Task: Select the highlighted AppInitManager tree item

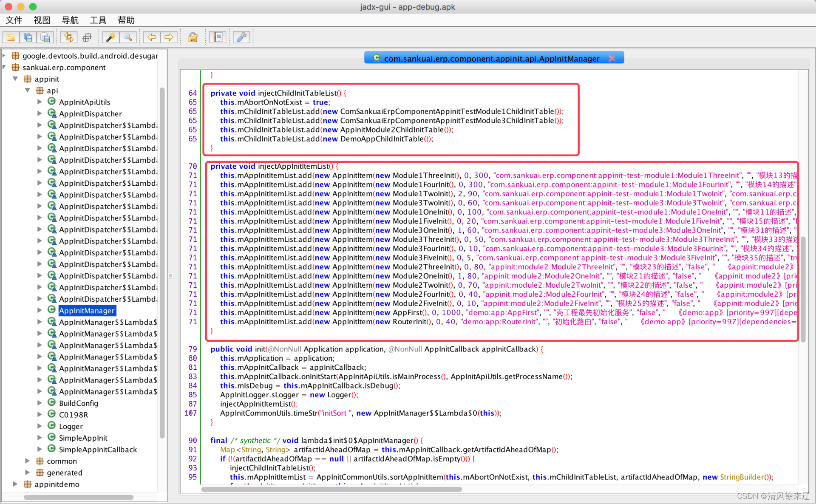Action: click(87, 311)
